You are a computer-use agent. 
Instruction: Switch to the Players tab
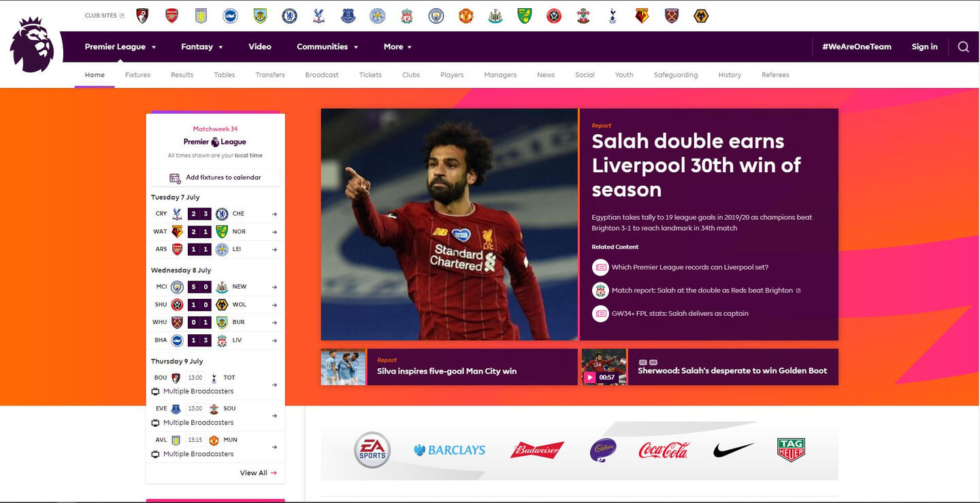point(452,75)
